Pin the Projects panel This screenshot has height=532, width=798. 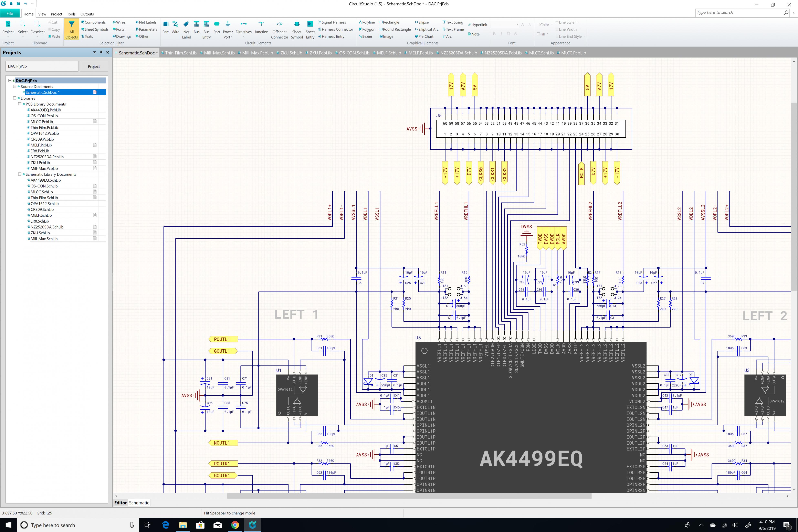click(x=101, y=52)
